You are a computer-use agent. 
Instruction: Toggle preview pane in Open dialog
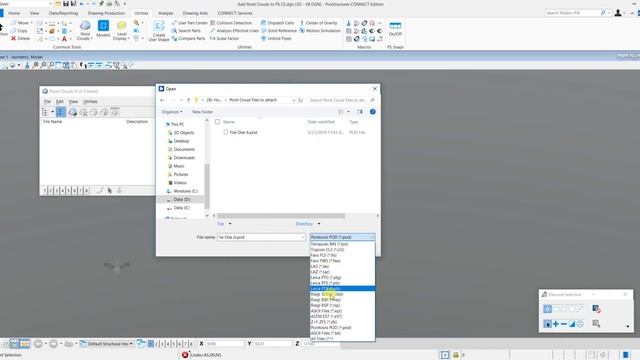pyautogui.click(x=360, y=112)
